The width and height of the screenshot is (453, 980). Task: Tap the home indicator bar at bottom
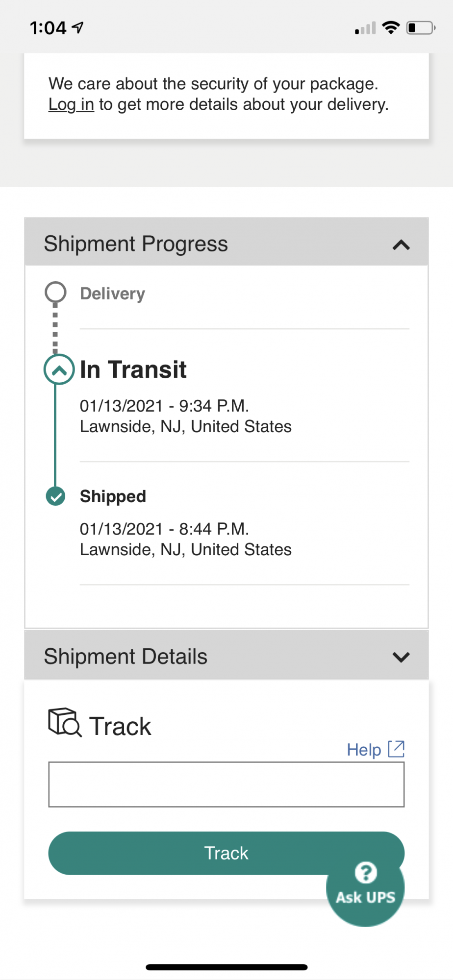(x=226, y=967)
